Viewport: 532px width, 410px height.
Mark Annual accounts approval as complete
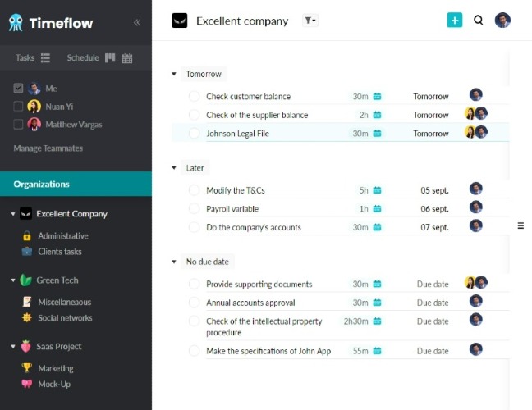coord(194,302)
